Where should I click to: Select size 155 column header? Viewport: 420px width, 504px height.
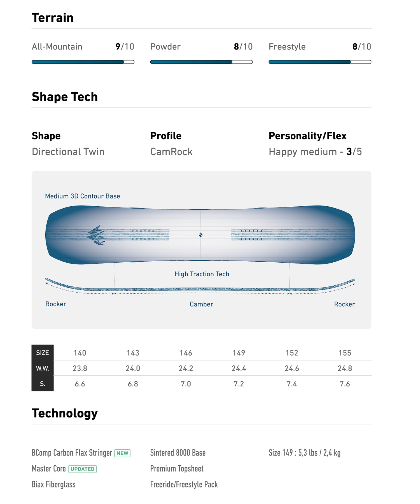(345, 353)
